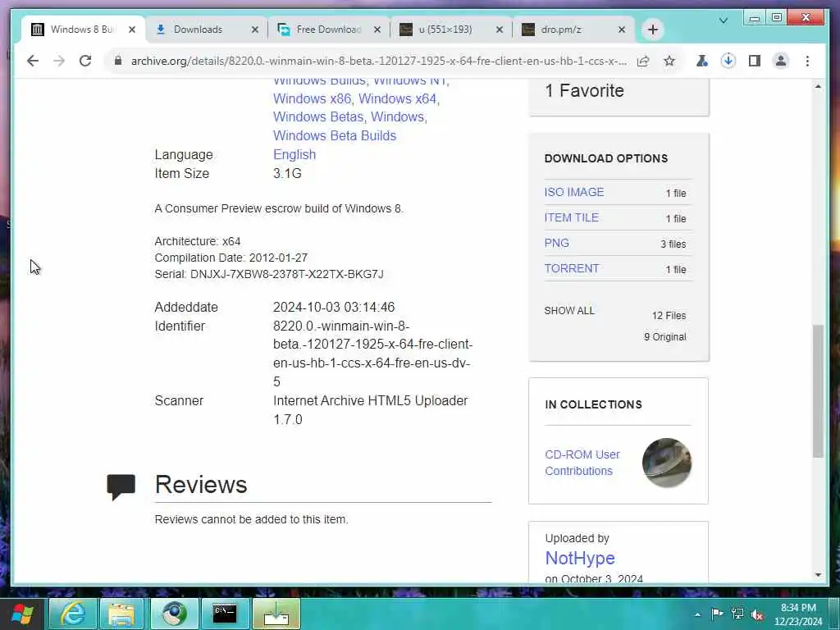Screen dimensions: 840x630
Task: Download the TORRENT file
Action: point(572,268)
